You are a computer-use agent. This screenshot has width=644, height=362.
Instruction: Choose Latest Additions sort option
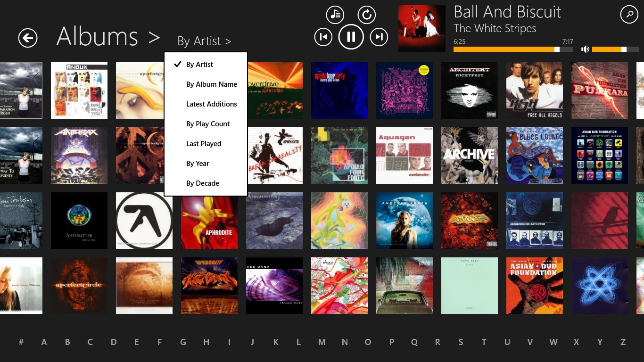point(211,104)
